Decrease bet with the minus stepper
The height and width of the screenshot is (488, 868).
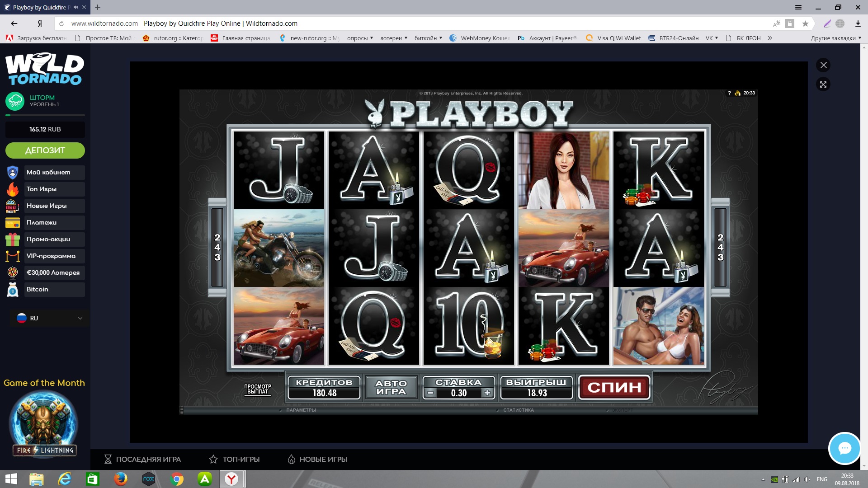[x=431, y=393]
